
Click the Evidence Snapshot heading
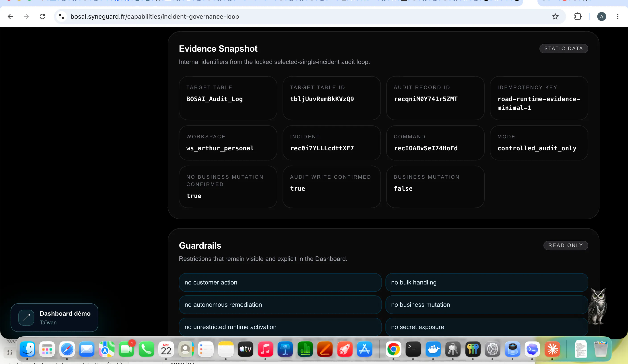(218, 49)
